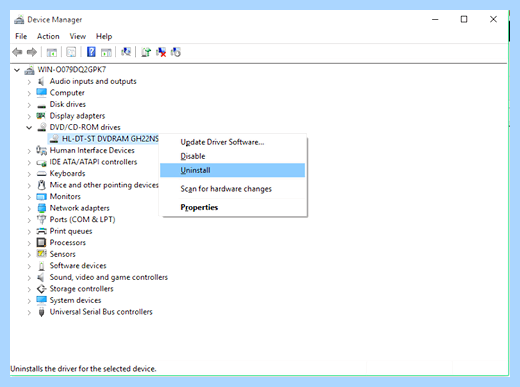
Task: Choose Properties in the context menu
Action: pos(233,207)
